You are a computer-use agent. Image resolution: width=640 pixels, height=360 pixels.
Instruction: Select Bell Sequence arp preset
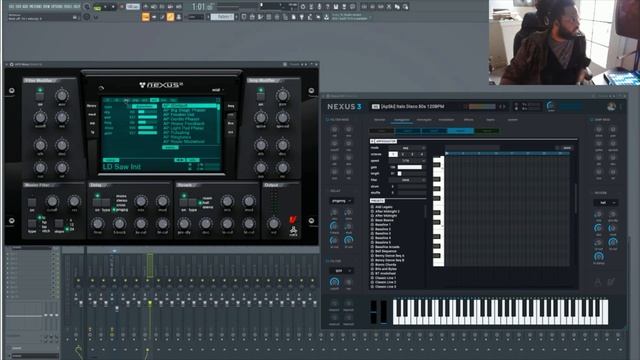pos(385,251)
